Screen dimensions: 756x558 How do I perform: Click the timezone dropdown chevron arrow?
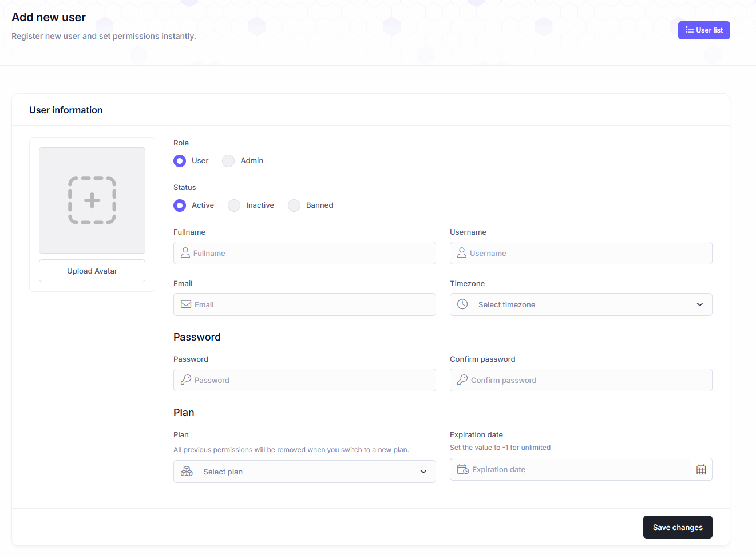click(x=699, y=304)
